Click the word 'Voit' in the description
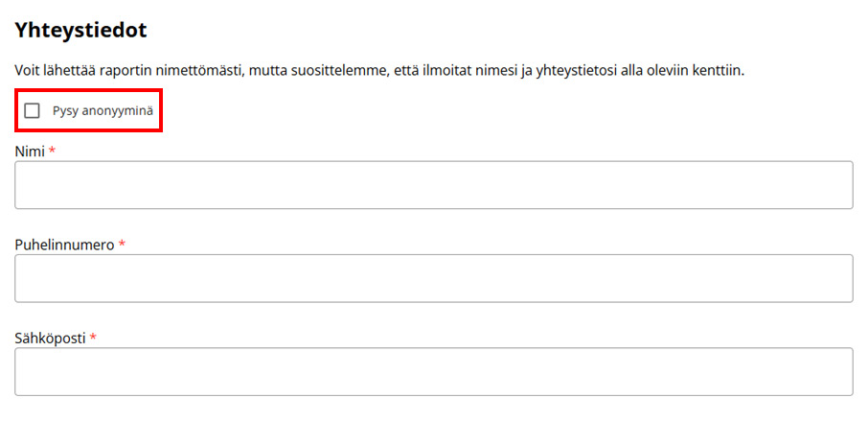 click(28, 71)
